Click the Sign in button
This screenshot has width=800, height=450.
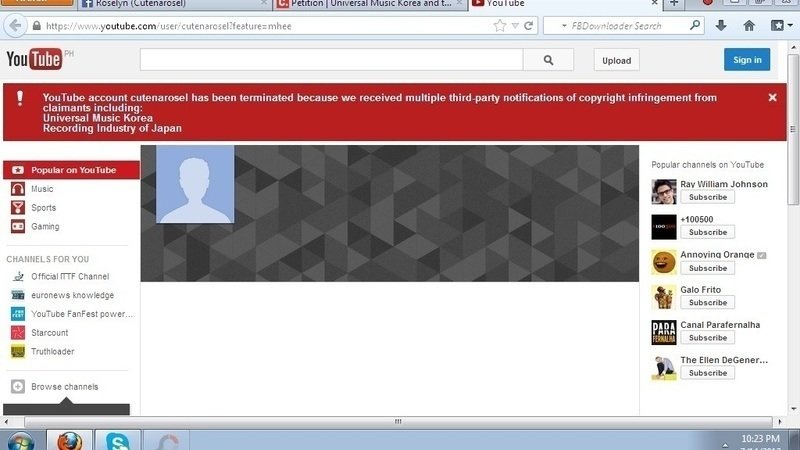pyautogui.click(x=747, y=60)
